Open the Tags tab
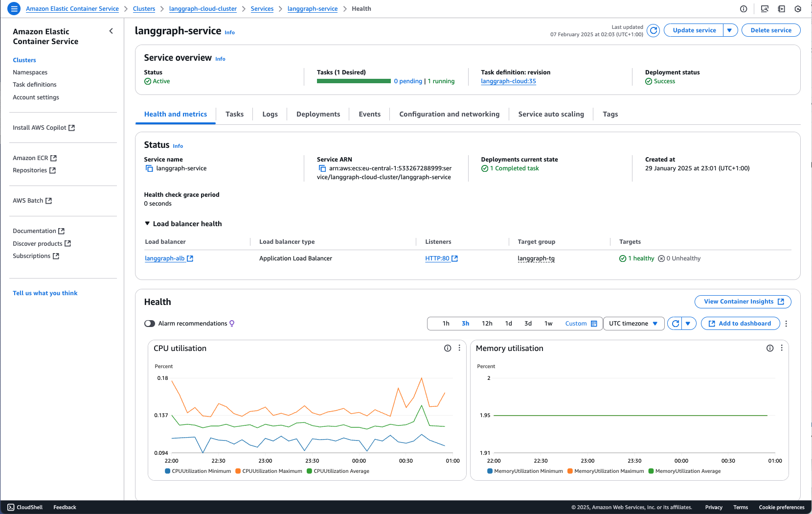Viewport: 812px width, 514px height. coord(610,114)
